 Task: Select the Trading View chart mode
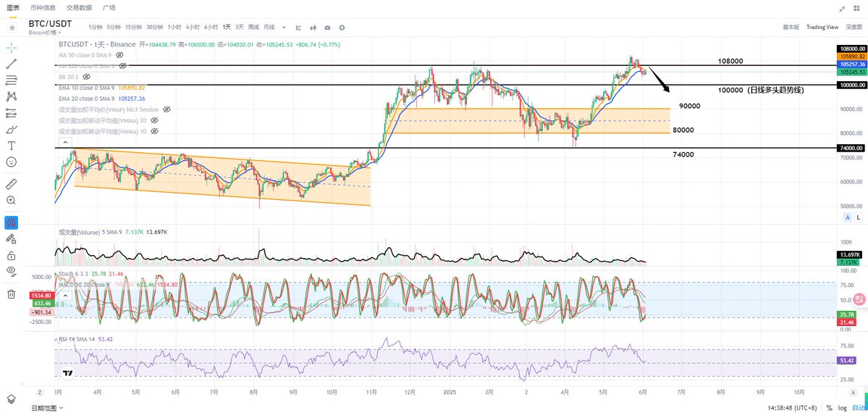822,27
